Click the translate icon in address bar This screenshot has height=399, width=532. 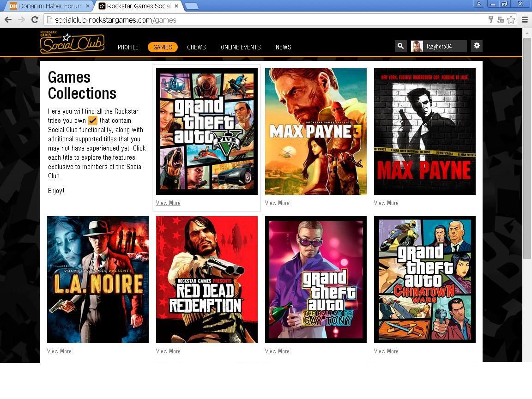(x=501, y=20)
